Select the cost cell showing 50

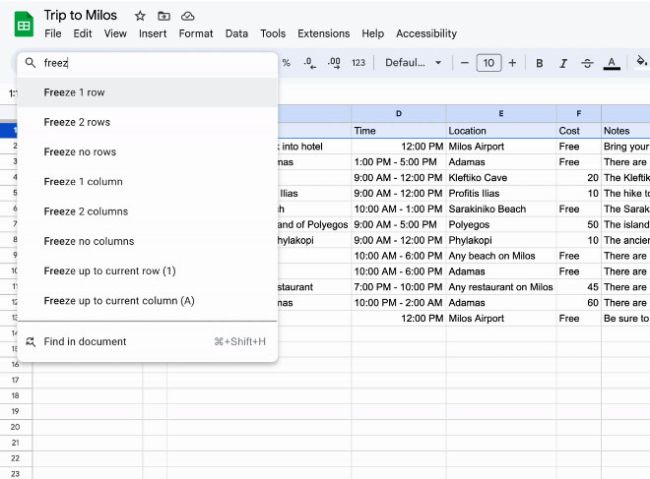[579, 225]
